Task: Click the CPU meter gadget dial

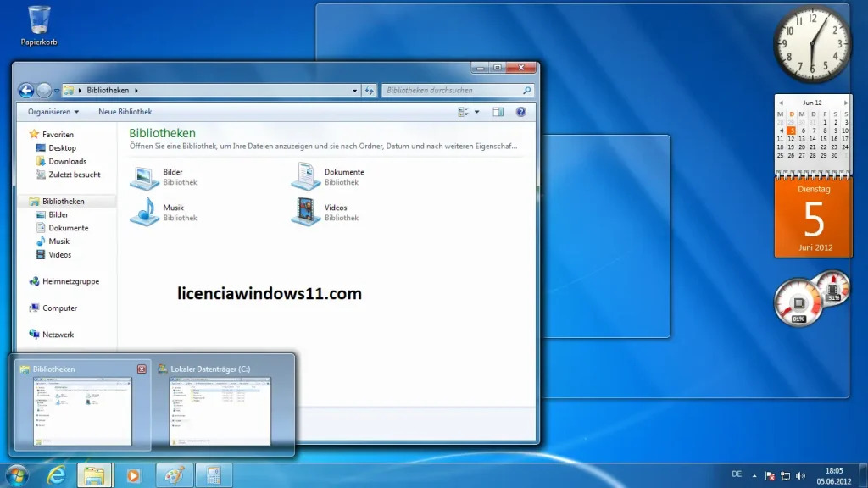Action: [x=798, y=303]
